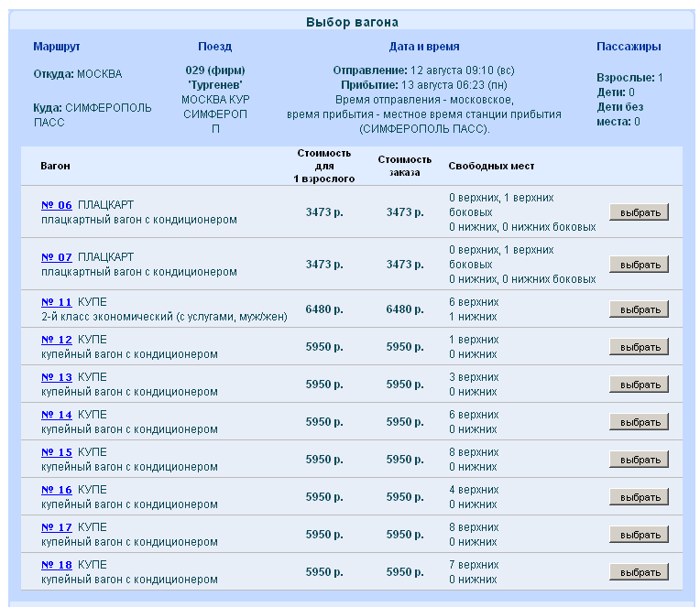Screen dimensions: 700x607
Task: Follow the № 11 wagon number link
Action: click(57, 302)
